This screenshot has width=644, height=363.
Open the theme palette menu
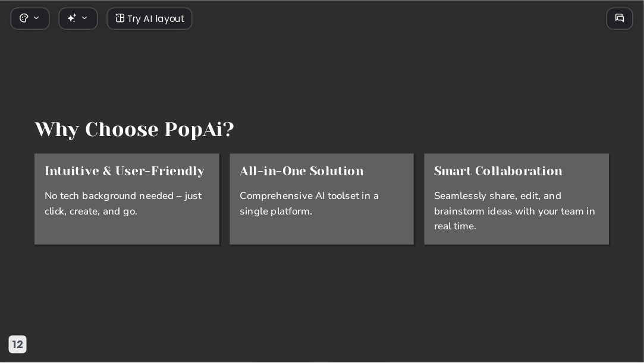click(30, 18)
